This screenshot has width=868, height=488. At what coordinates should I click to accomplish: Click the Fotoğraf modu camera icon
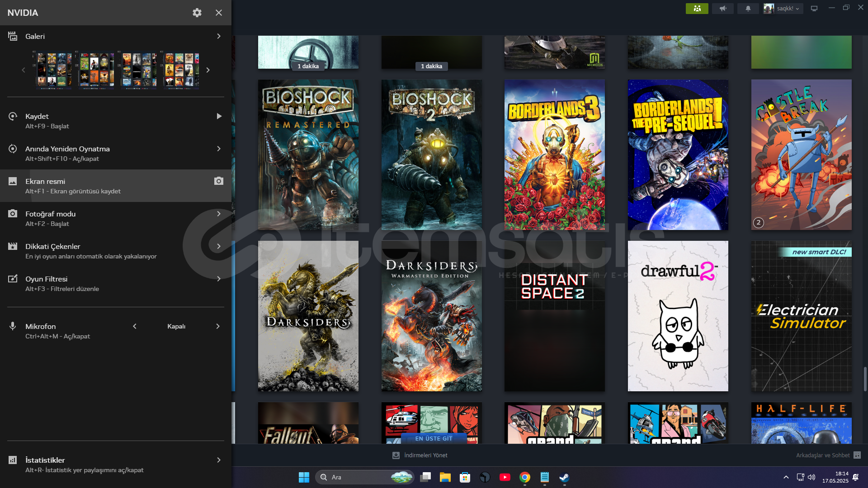coord(13,213)
